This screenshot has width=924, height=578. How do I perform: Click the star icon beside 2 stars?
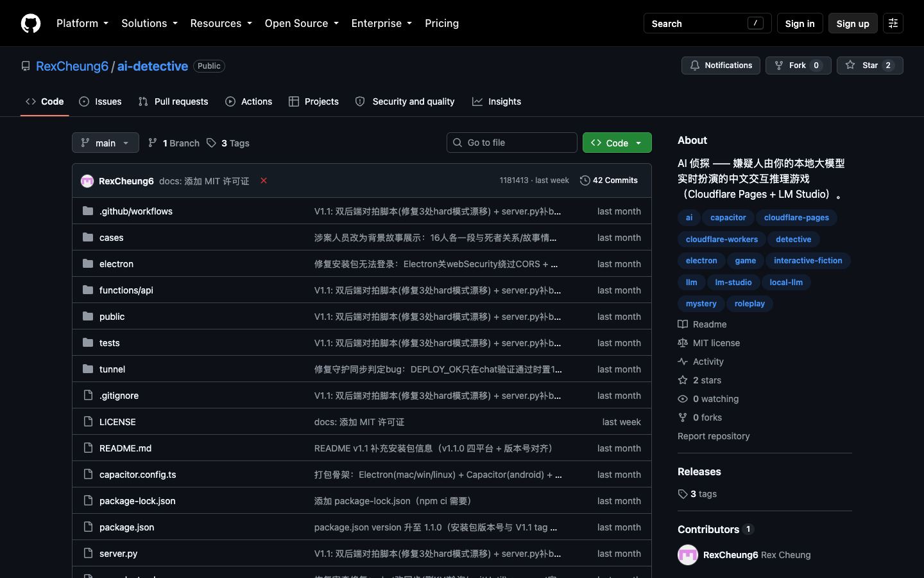click(683, 380)
